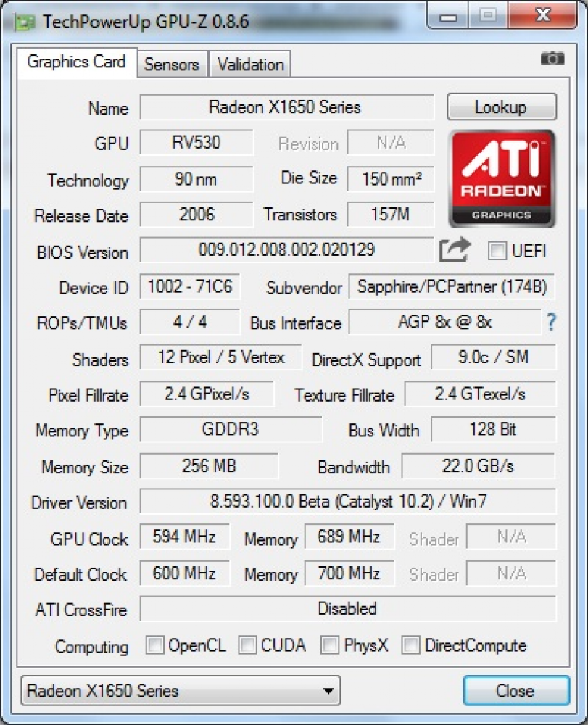Viewport: 588px width, 725px height.
Task: Click the Bus Interface field AGP 8x @ 8x
Action: pyautogui.click(x=445, y=321)
